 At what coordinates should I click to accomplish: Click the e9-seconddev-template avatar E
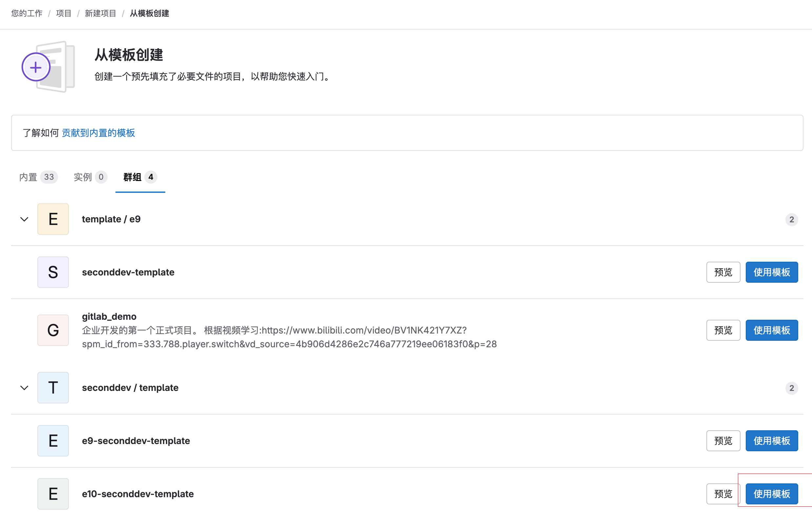(x=53, y=440)
